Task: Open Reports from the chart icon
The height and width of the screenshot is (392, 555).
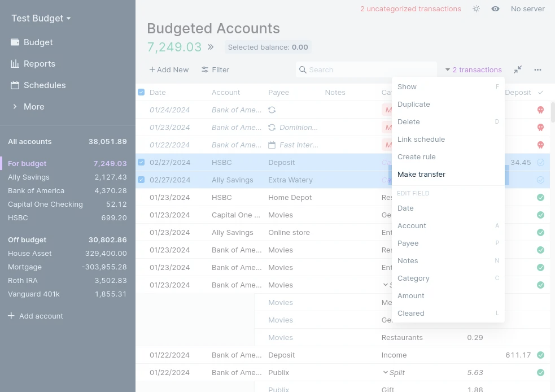Action: (x=15, y=64)
